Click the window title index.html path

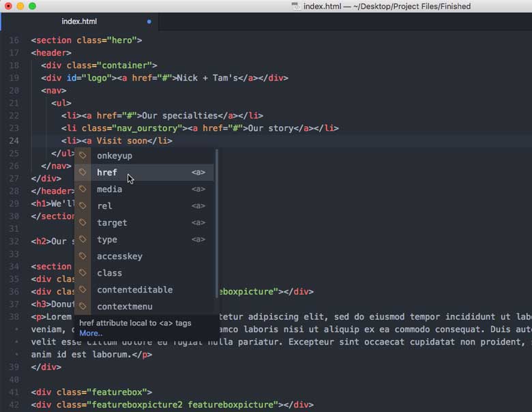tap(387, 6)
